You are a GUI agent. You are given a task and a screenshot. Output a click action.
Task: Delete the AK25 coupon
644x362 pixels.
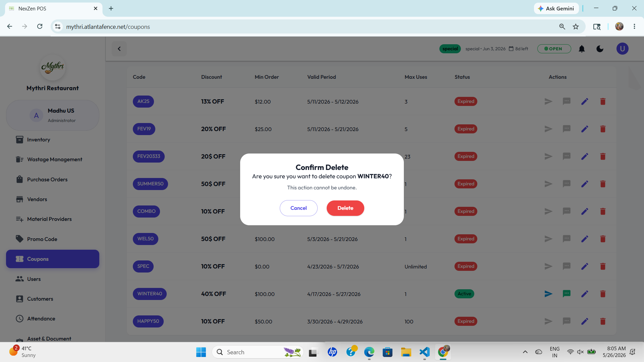(603, 102)
